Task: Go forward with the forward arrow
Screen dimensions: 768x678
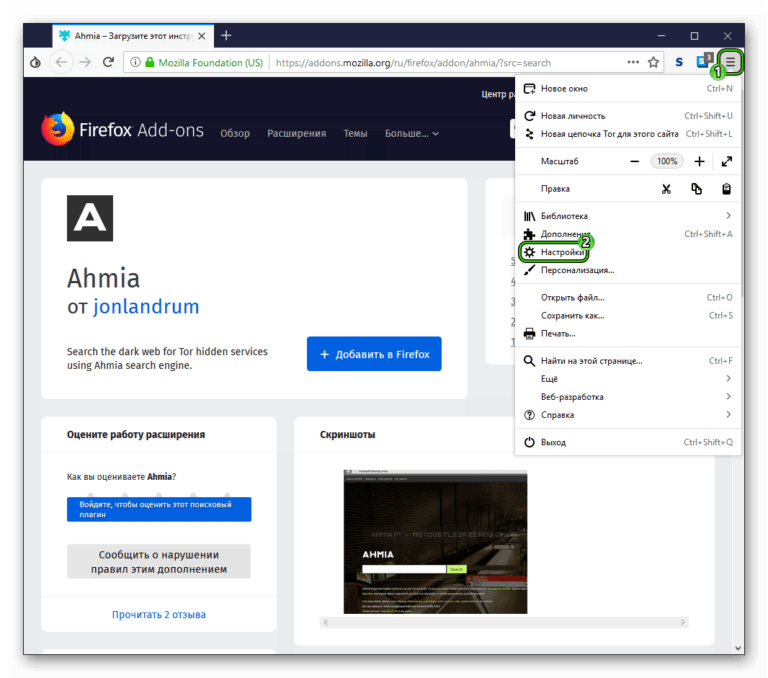Action: [x=85, y=62]
